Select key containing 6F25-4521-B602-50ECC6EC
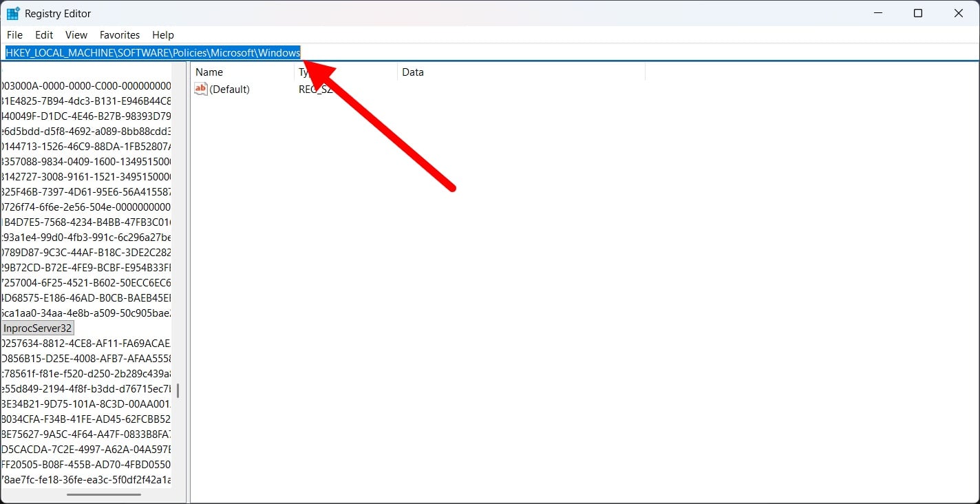The width and height of the screenshot is (980, 504). point(86,282)
